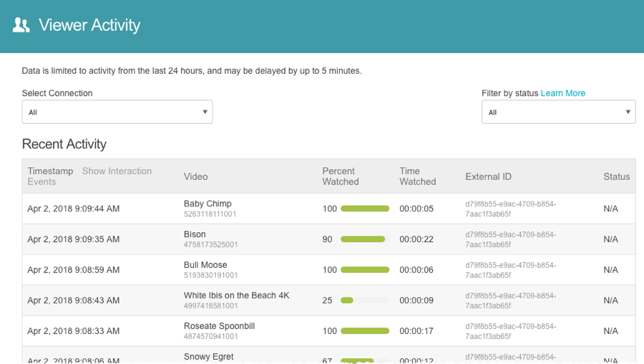Click White Ibis on the Beach 4K
Viewport: 644px width, 364px height.
pos(236,295)
